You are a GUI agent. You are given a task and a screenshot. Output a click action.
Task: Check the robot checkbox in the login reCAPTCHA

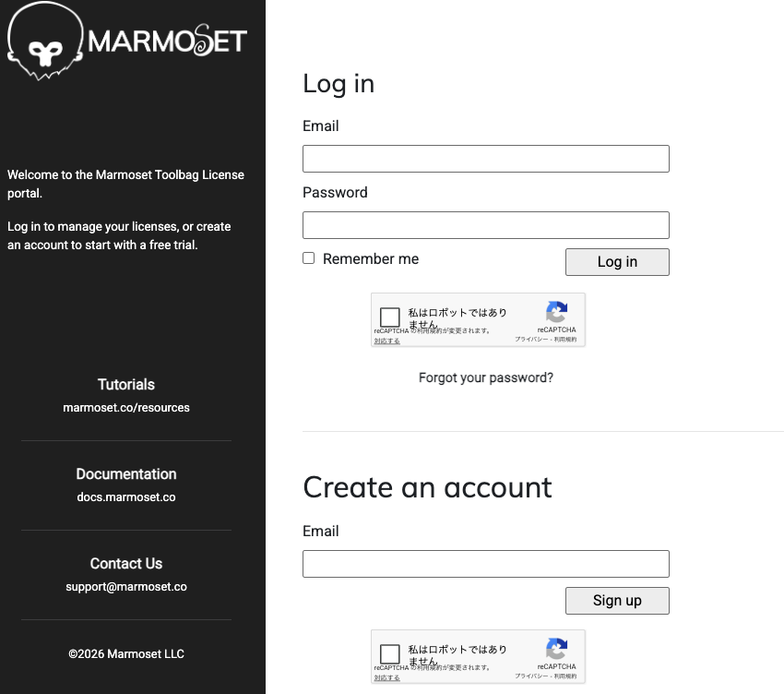390,317
